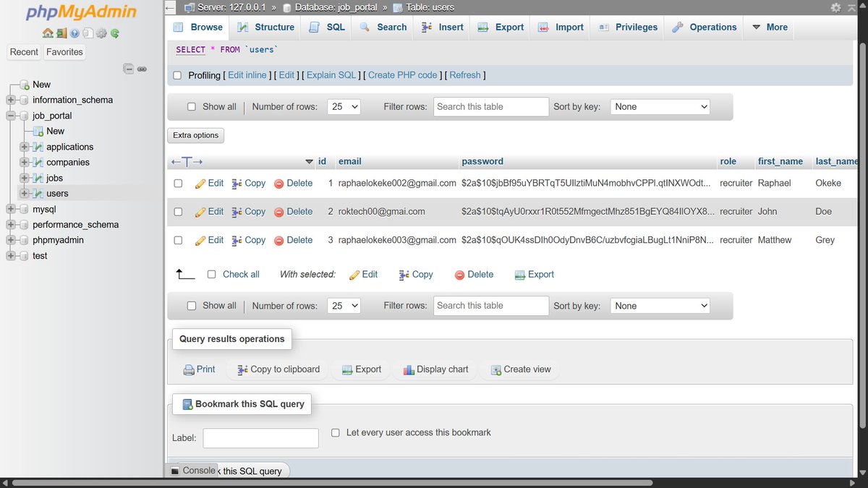The image size is (868, 488).
Task: Click the Extra options button
Action: (196, 135)
